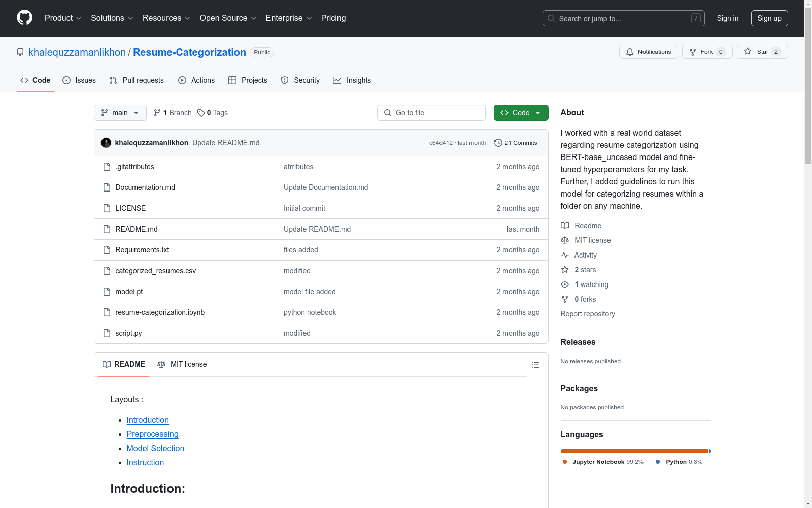The width and height of the screenshot is (812, 508).
Task: Click the Languages percentage bar
Action: [x=634, y=451]
